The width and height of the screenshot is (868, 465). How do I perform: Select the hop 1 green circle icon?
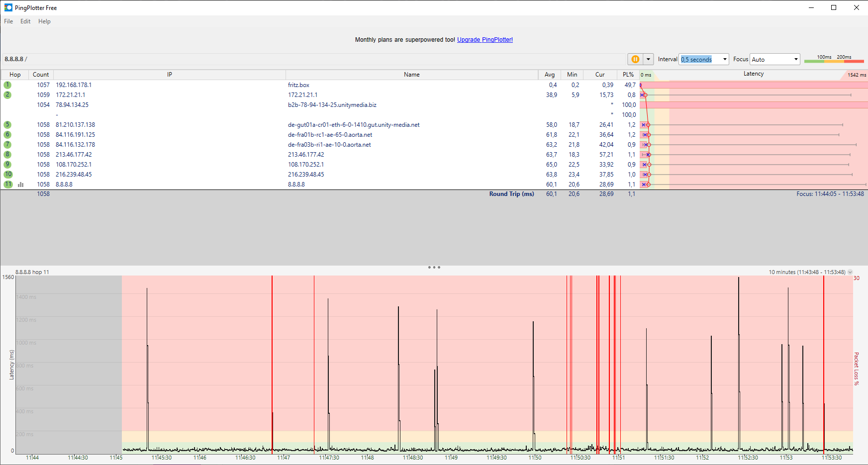[x=7, y=85]
